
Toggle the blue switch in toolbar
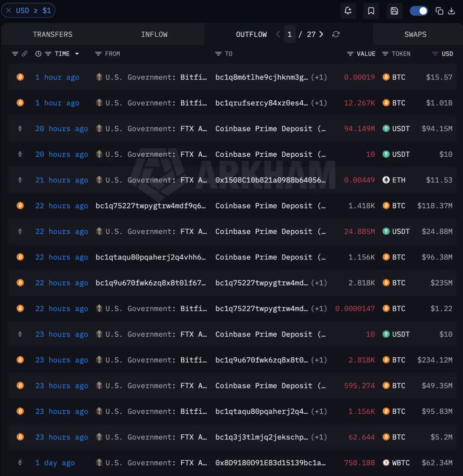[x=419, y=11]
